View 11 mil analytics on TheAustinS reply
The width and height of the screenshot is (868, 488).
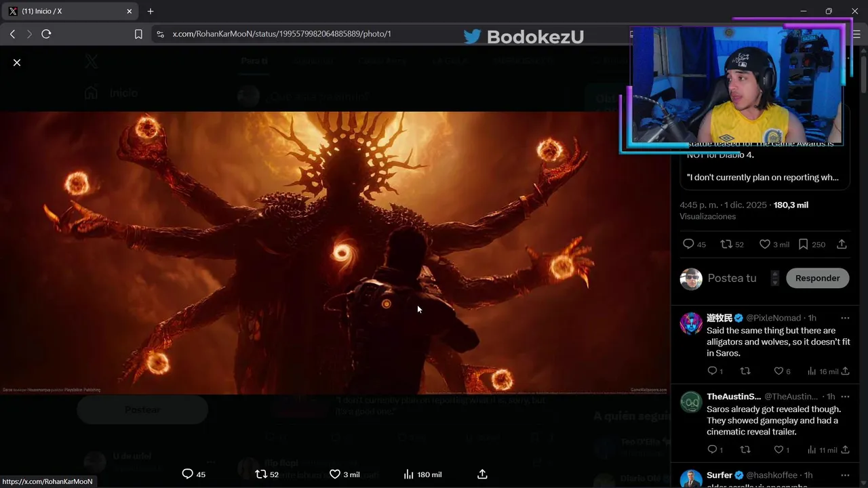point(812,449)
